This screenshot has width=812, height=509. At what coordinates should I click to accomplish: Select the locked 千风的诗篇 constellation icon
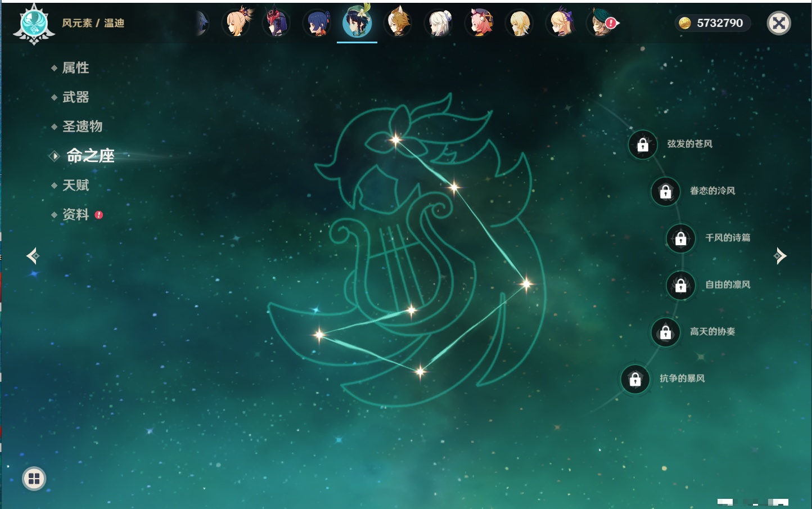[x=681, y=238]
